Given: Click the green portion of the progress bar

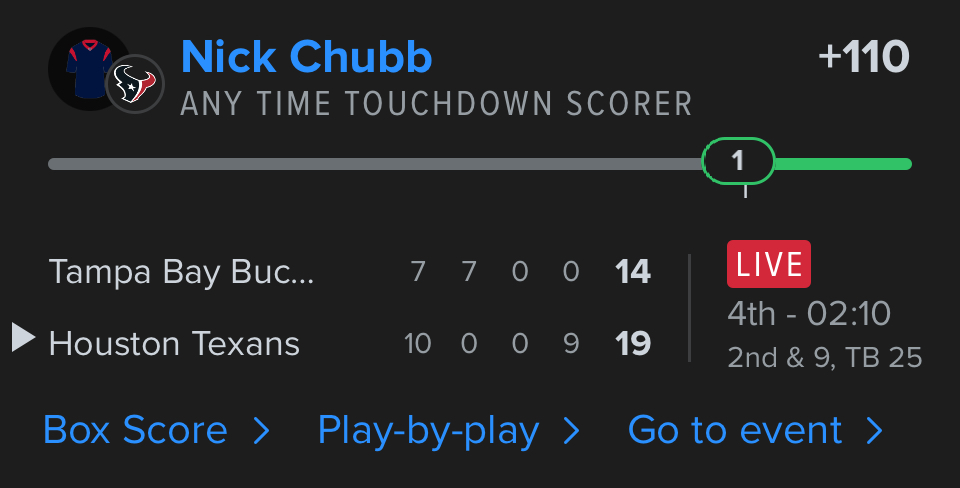Looking at the screenshot, I should click(842, 164).
